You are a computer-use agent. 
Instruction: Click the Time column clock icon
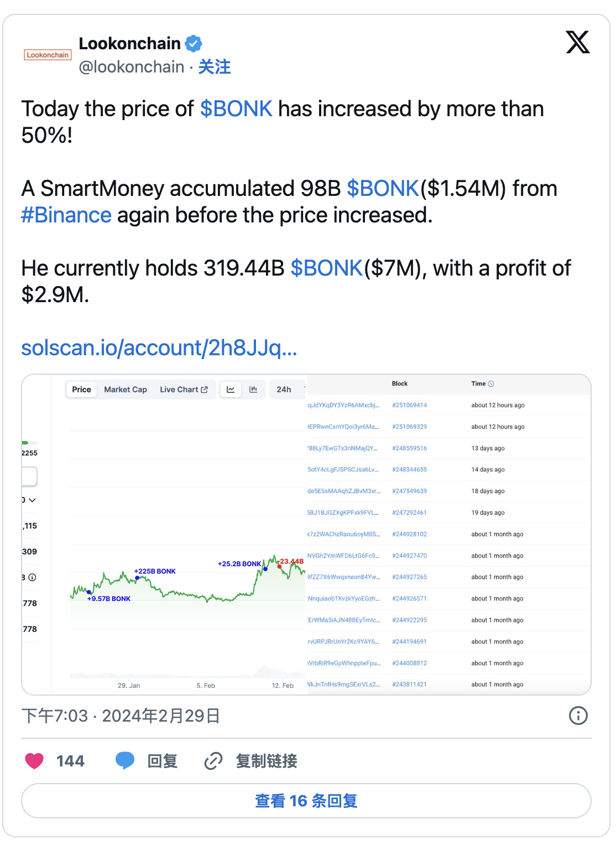click(491, 383)
